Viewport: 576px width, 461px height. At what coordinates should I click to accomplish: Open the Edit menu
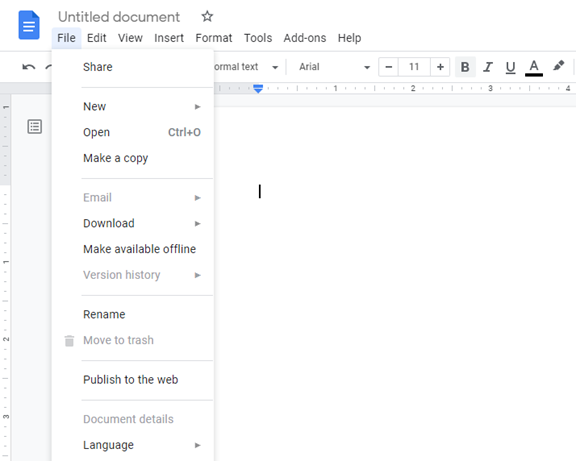[x=97, y=38]
